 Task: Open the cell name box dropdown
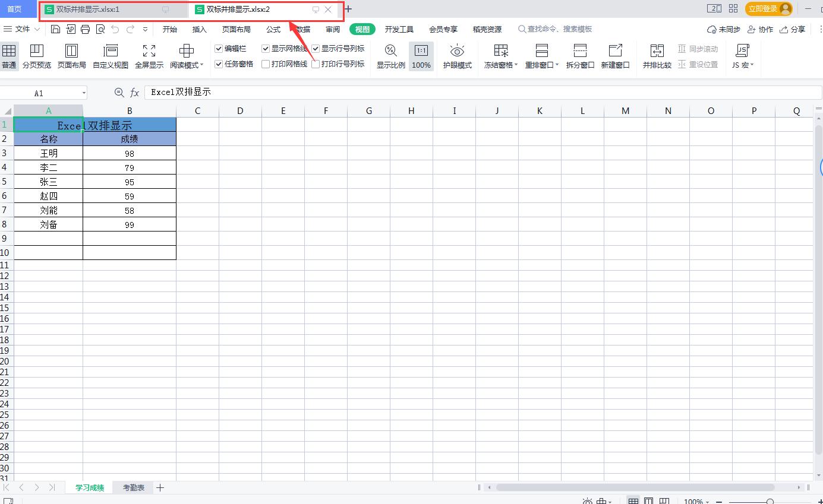pos(84,93)
